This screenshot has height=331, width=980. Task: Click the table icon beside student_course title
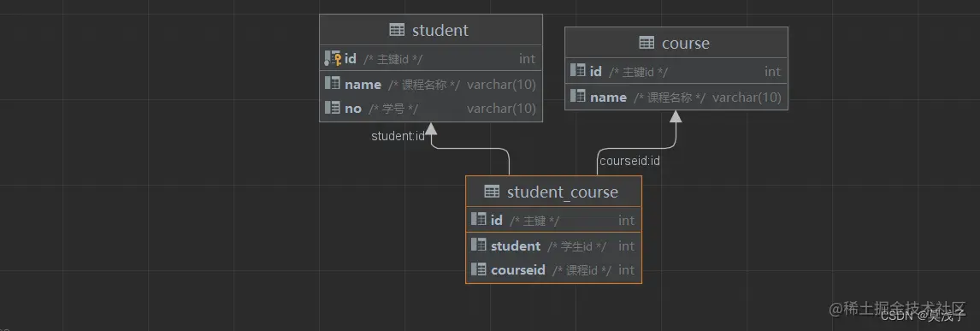click(x=492, y=192)
